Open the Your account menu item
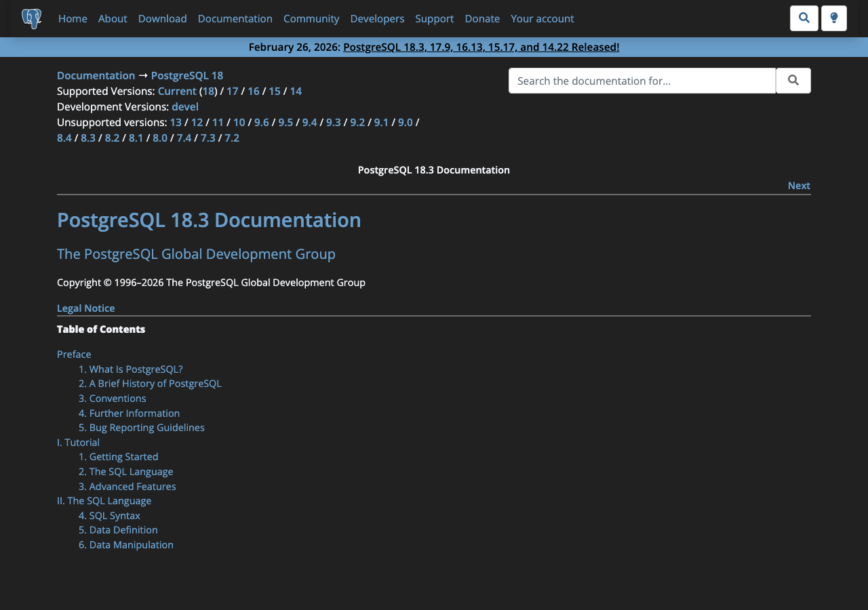The width and height of the screenshot is (868, 610). tap(542, 19)
